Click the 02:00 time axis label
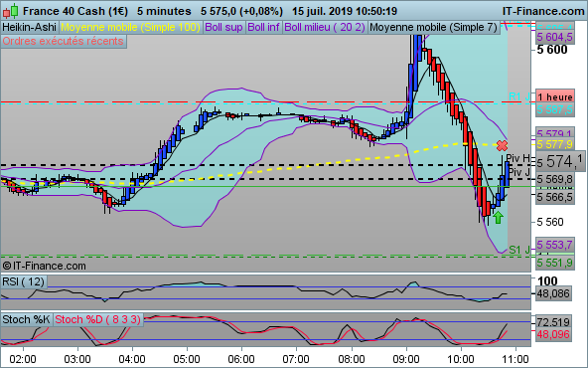 pyautogui.click(x=23, y=359)
